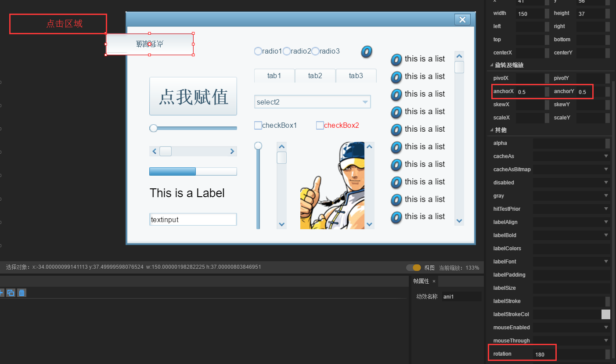The height and width of the screenshot is (364, 616).
Task: Click the labelStrokeCol color swatch
Action: 605,314
